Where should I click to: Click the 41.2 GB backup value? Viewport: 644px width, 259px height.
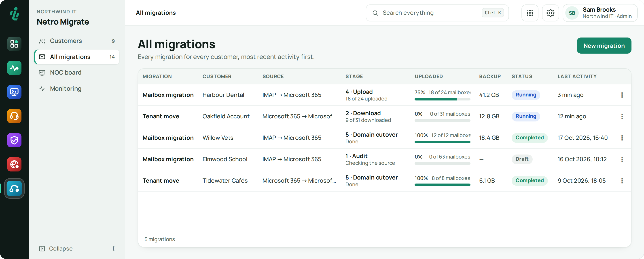(x=489, y=95)
